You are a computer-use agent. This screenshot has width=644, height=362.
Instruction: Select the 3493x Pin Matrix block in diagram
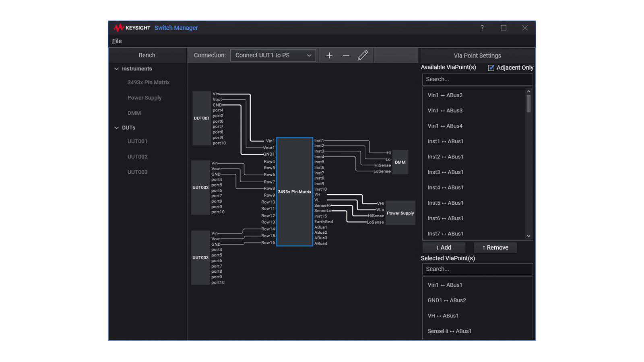295,191
